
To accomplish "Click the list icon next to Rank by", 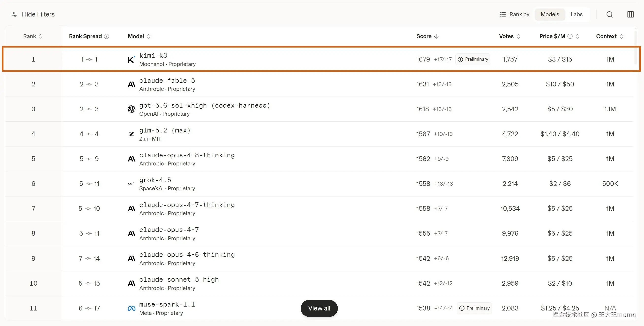I will tap(503, 15).
